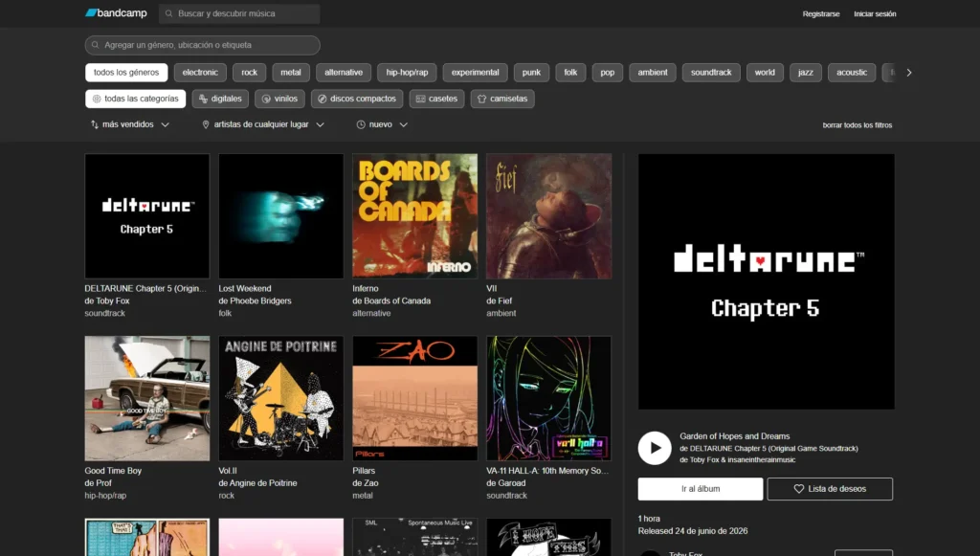Filter by electronic genre
This screenshot has width=980, height=556.
pyautogui.click(x=200, y=73)
